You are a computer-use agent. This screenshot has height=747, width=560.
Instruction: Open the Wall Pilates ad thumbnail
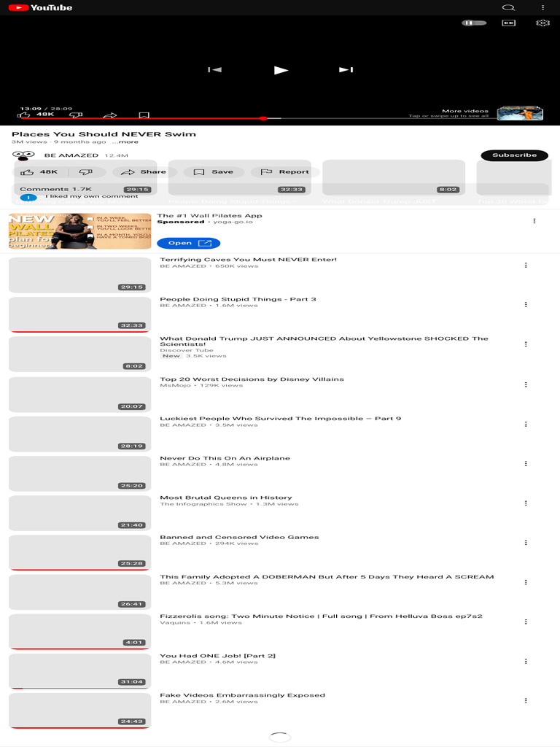80,231
